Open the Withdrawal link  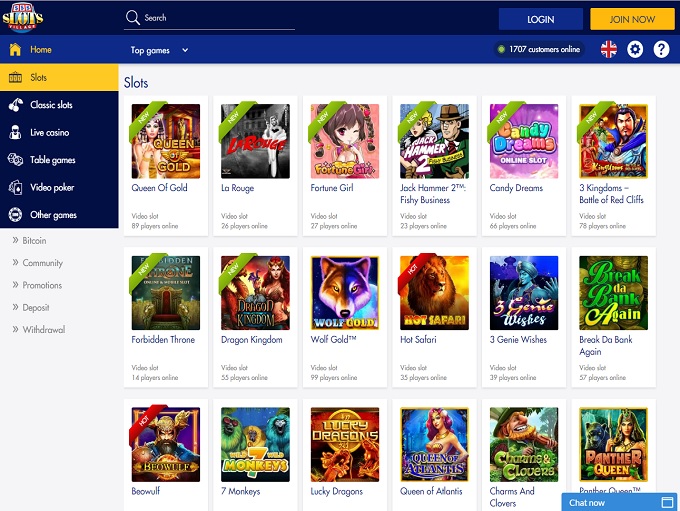tap(44, 329)
